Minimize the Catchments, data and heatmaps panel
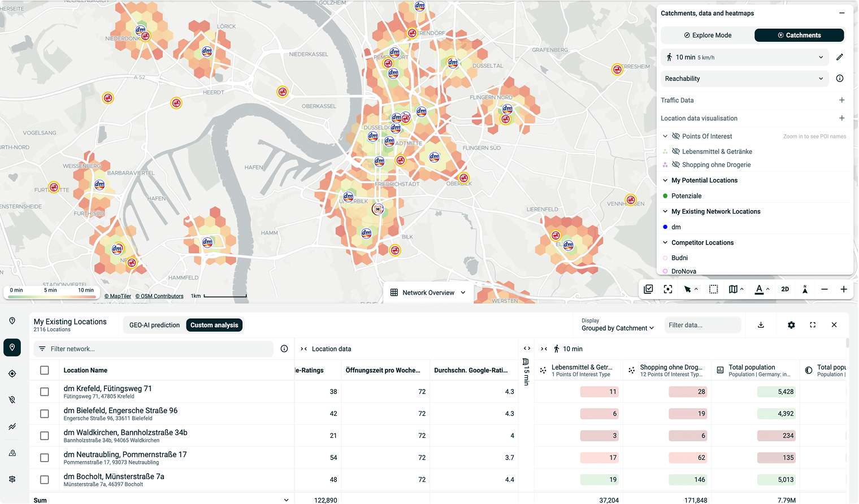 tap(841, 13)
